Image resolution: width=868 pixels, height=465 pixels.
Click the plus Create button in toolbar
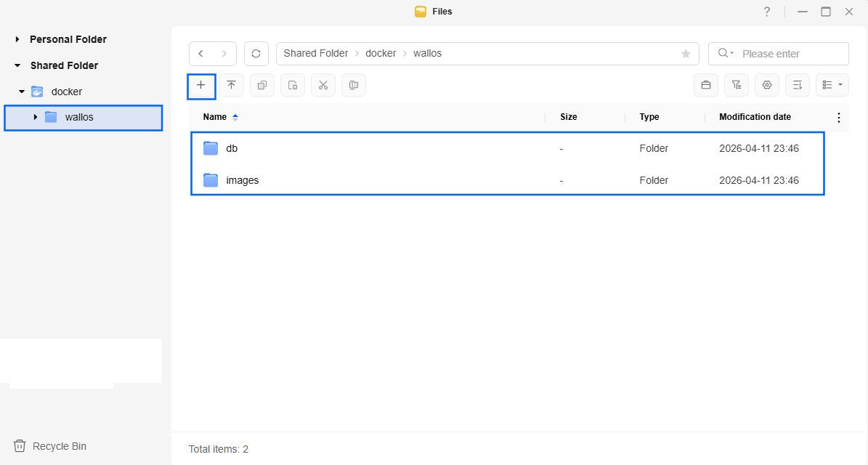pyautogui.click(x=201, y=85)
